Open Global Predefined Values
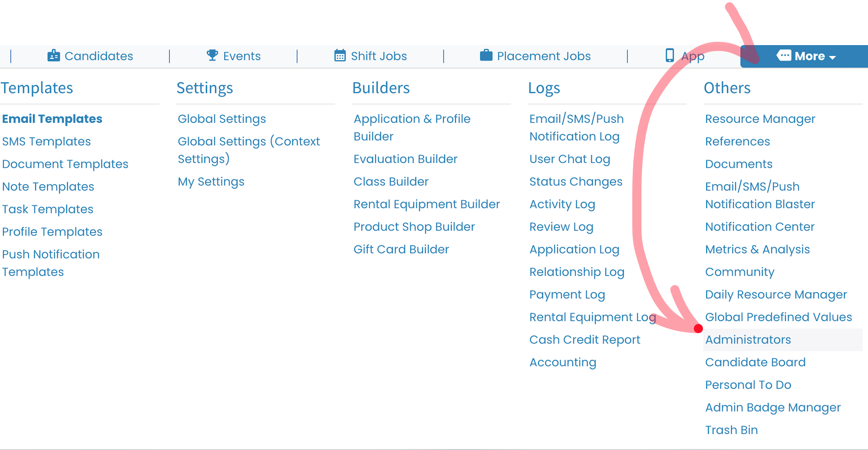 [778, 317]
